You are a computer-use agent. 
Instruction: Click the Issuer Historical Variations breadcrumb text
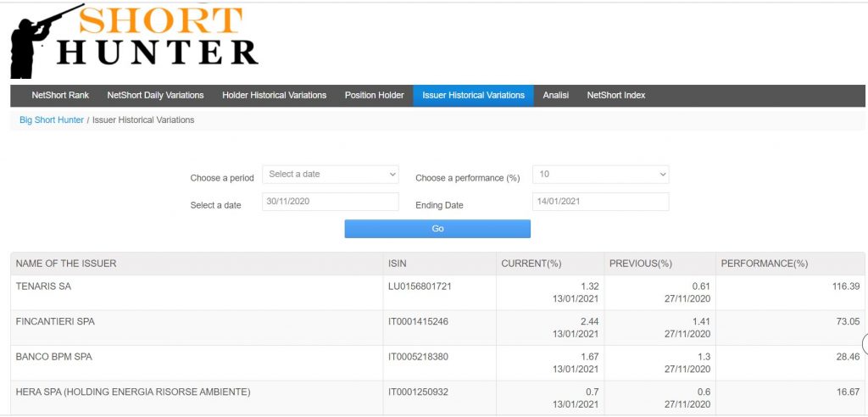(143, 120)
